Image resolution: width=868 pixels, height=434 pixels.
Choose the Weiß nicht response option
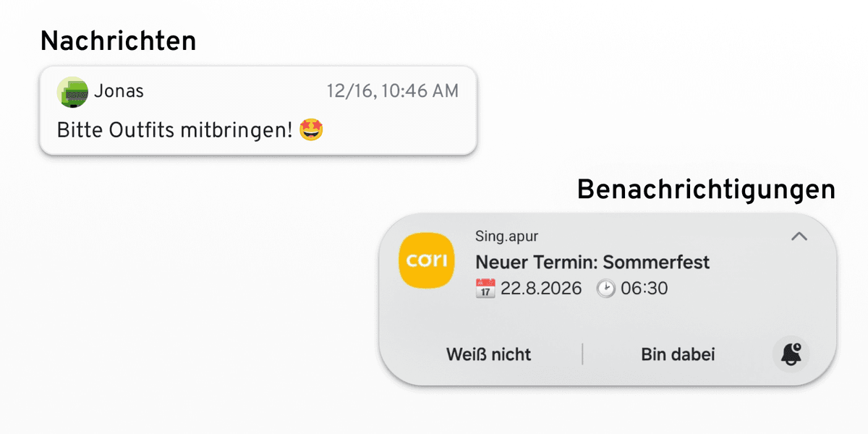pos(488,354)
